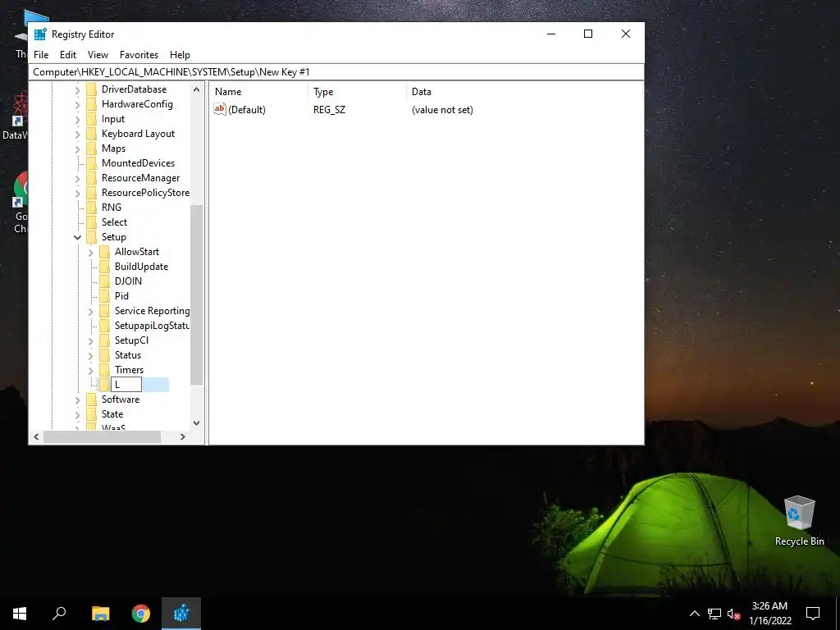Select the State key
Viewport: 840px width, 630px height.
click(x=112, y=414)
